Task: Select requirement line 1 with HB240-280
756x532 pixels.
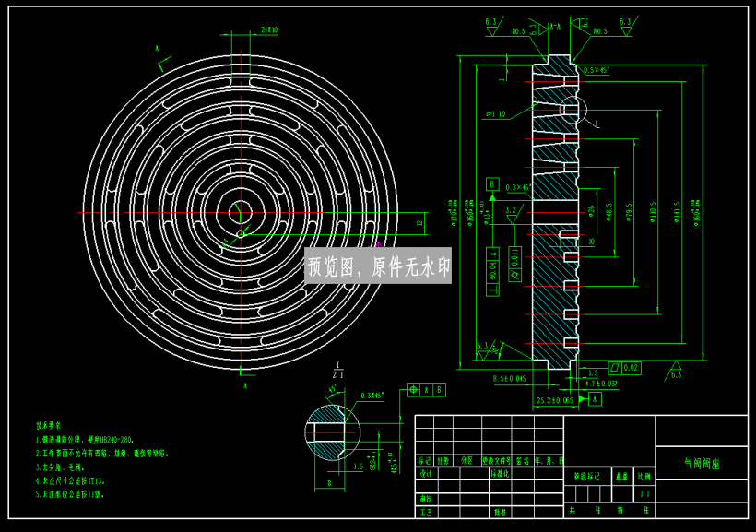Action: coord(85,440)
